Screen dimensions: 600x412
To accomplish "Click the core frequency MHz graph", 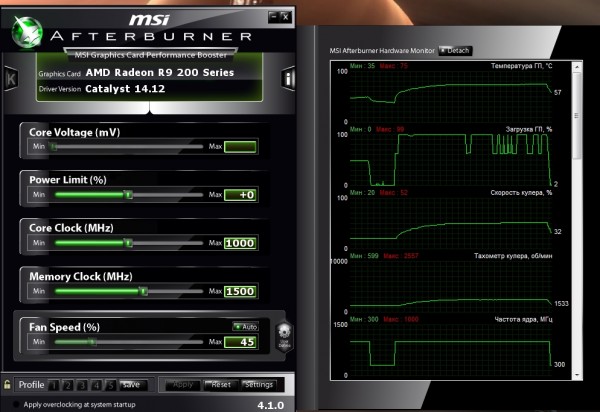I will [450, 350].
